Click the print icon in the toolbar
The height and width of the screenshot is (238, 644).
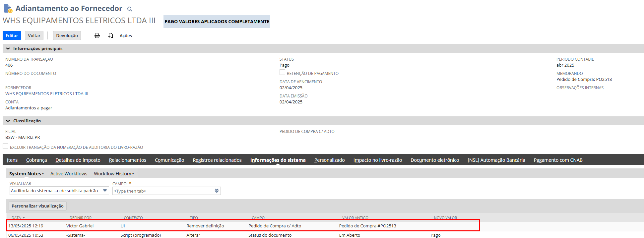point(97,35)
